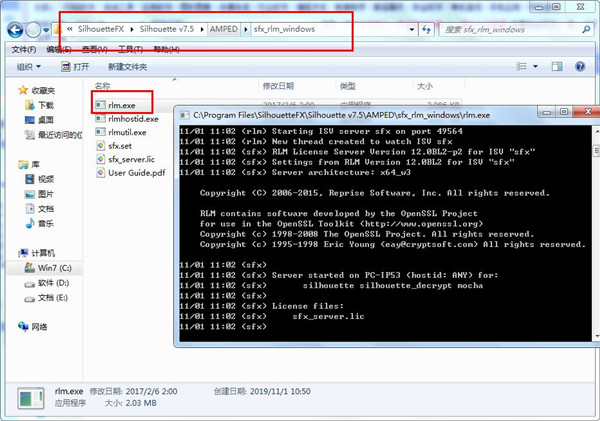This screenshot has height=421, width=600.
Task: Refresh the folder with the refresh icon
Action: click(426, 29)
